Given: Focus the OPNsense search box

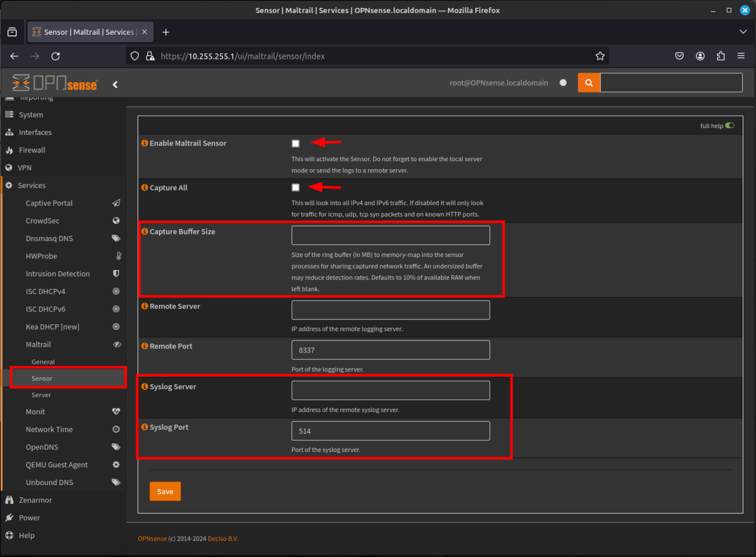Looking at the screenshot, I should click(671, 82).
